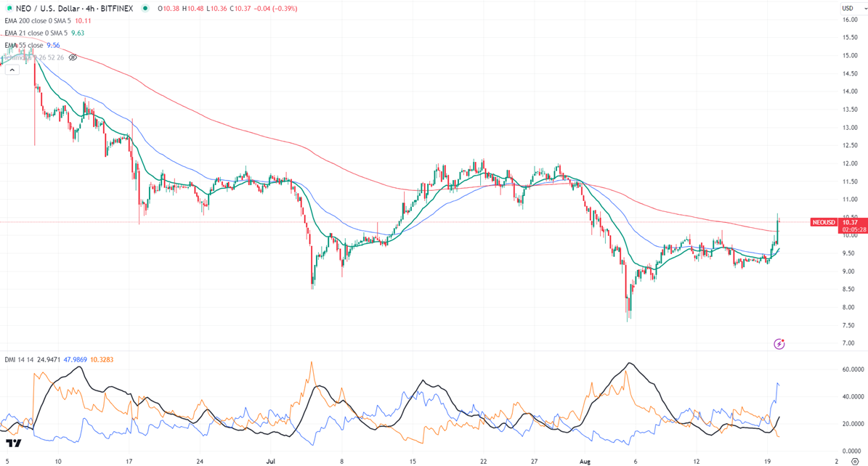Select the EMA 21 indicator legend
Viewport: 868px width, 466px height.
pos(34,33)
